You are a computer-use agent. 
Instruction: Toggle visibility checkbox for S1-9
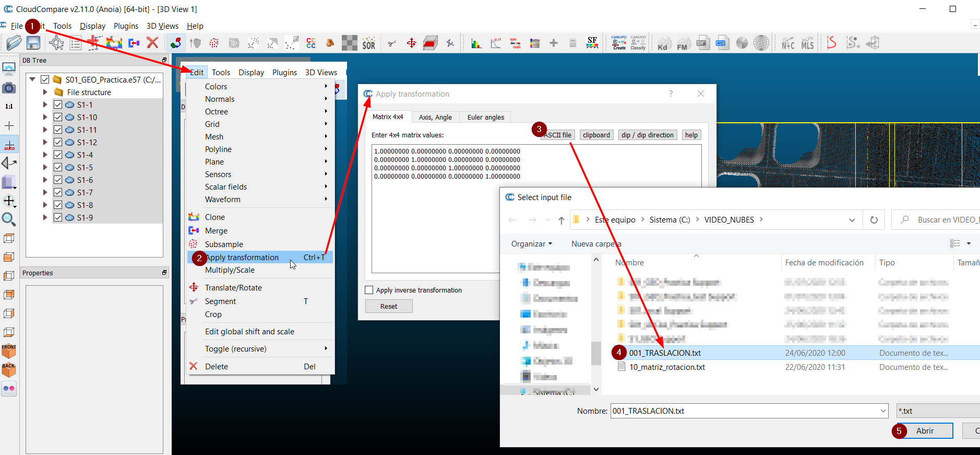tap(58, 217)
